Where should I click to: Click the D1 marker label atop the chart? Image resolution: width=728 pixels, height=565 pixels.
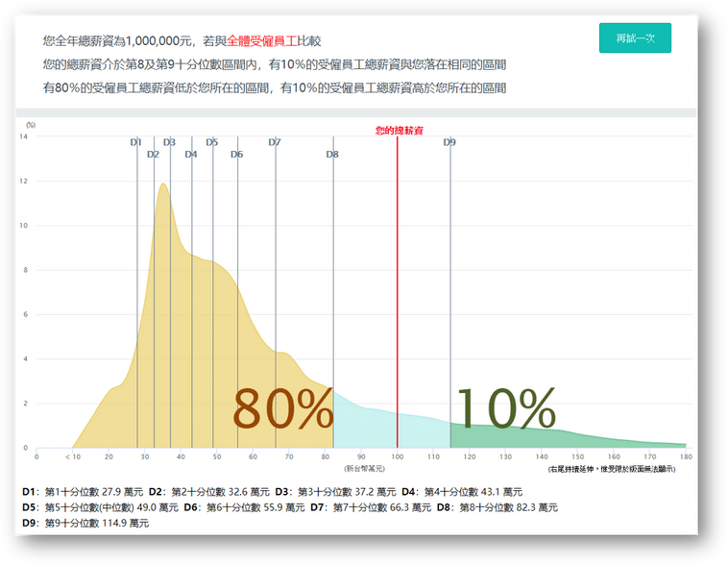(136, 142)
